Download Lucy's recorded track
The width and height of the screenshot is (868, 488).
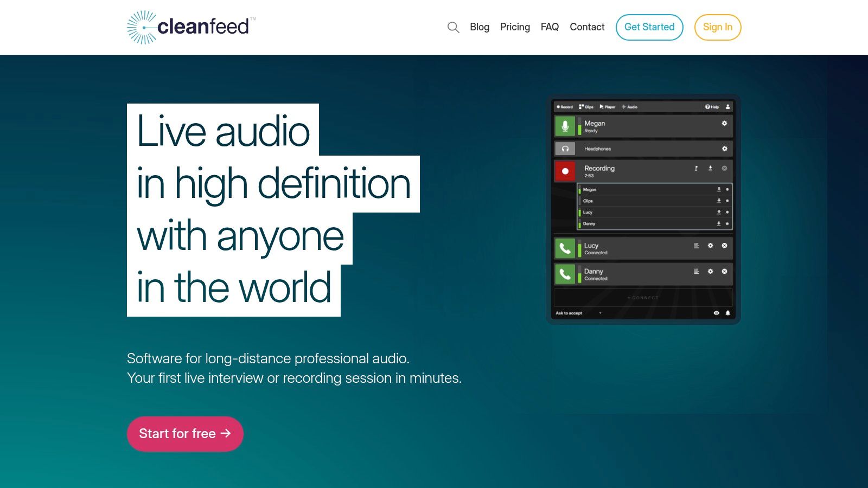[x=719, y=212]
